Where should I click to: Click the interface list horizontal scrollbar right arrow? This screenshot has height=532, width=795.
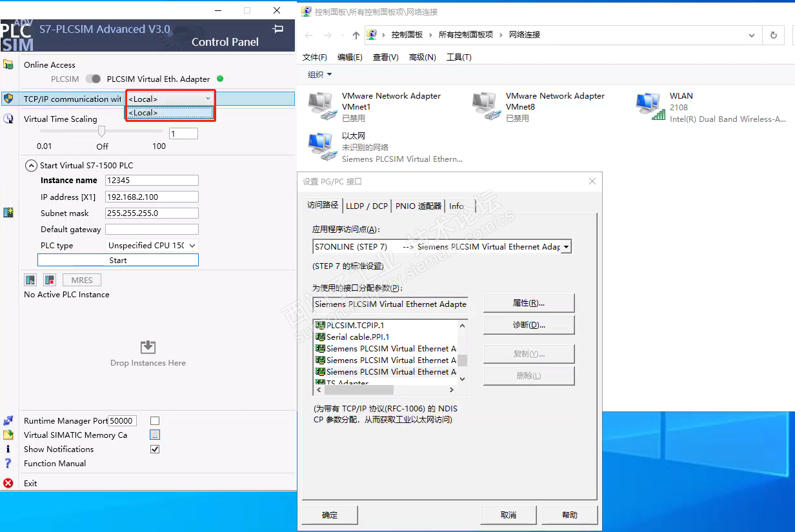coord(450,390)
